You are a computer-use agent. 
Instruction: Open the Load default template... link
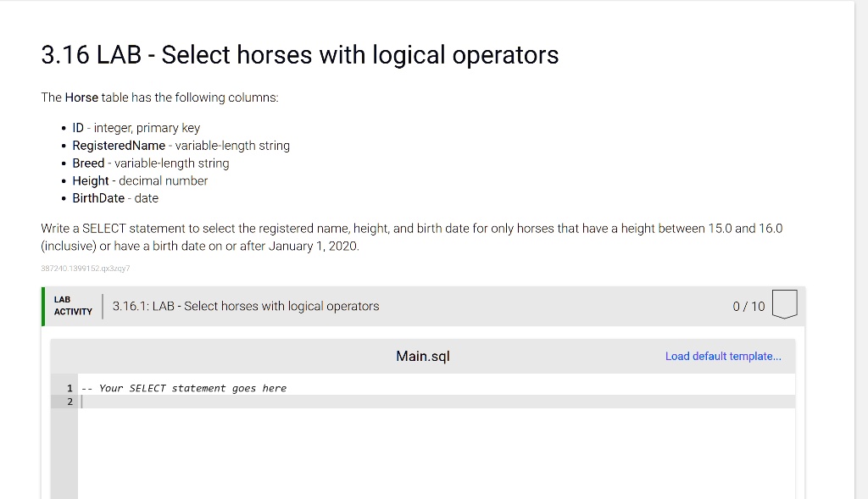click(x=723, y=356)
